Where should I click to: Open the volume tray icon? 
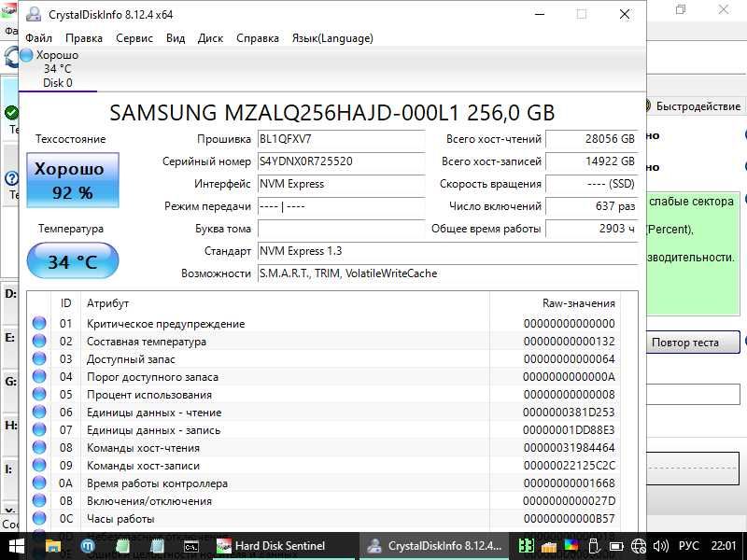click(661, 546)
